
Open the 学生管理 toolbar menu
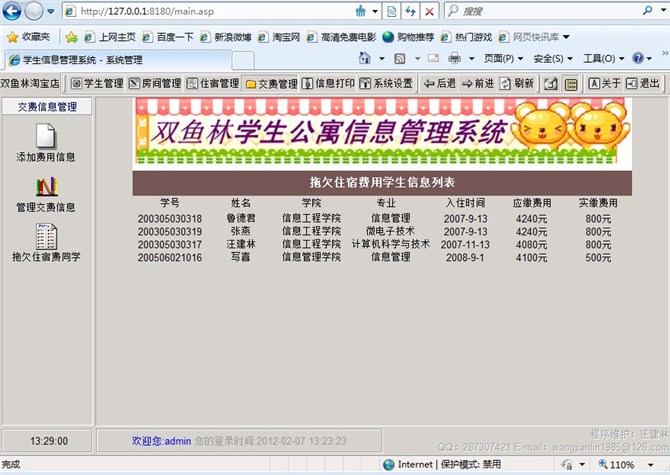pos(97,83)
